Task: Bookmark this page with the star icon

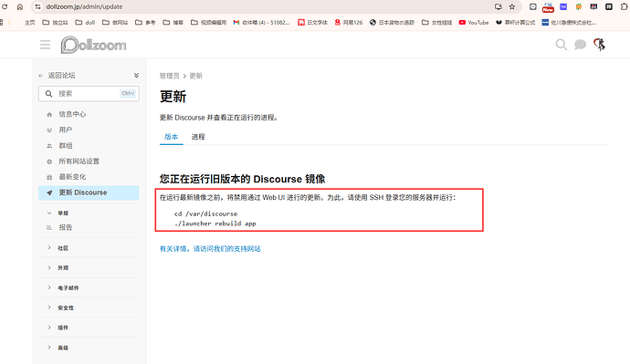Action: (512, 6)
